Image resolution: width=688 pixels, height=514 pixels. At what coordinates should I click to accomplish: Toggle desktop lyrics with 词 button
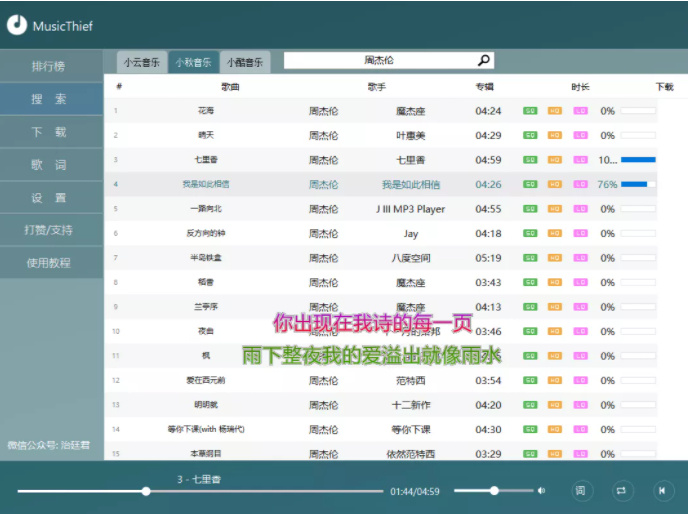click(580, 491)
